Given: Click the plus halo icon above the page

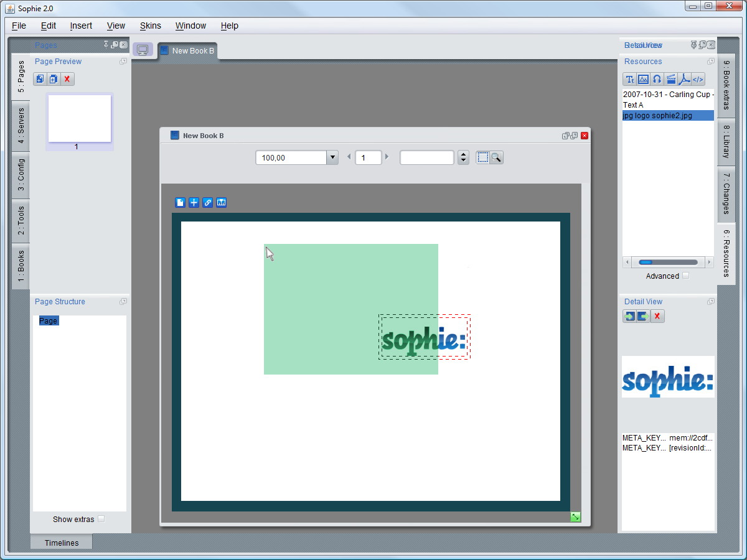Looking at the screenshot, I should [x=194, y=202].
